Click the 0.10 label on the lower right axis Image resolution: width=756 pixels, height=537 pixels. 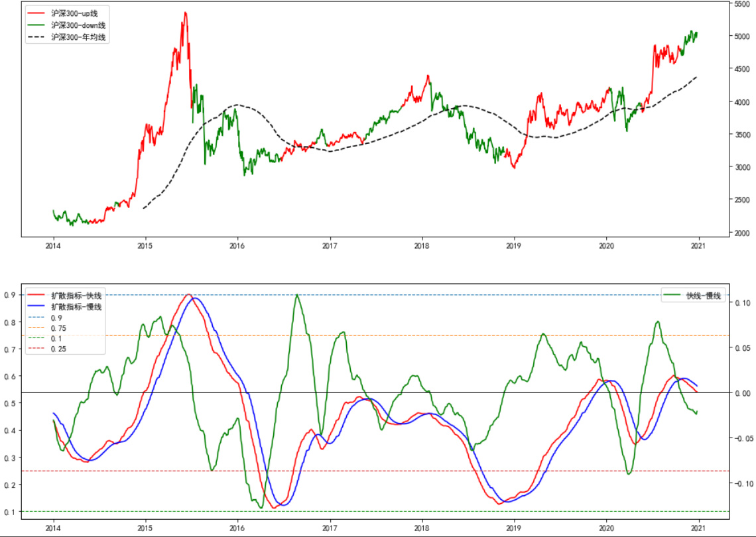click(743, 303)
